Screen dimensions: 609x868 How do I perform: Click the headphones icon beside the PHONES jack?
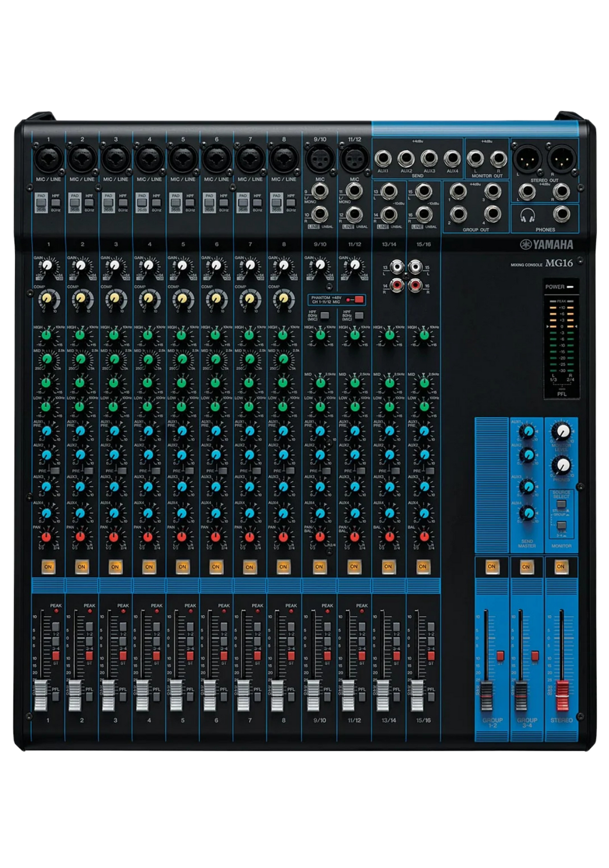(x=528, y=215)
